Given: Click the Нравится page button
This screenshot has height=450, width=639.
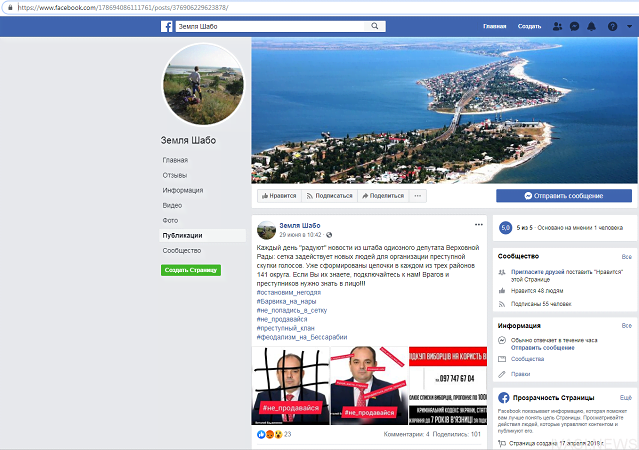Looking at the screenshot, I should 279,196.
